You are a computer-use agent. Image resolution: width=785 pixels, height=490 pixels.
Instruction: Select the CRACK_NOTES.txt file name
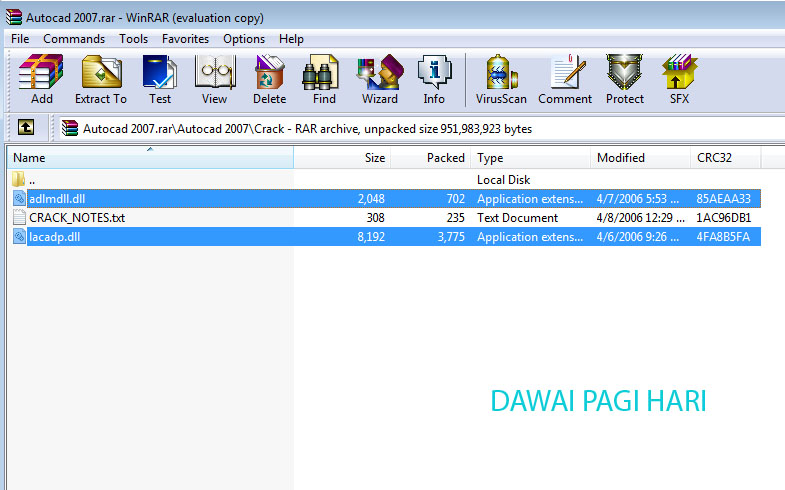(x=77, y=218)
